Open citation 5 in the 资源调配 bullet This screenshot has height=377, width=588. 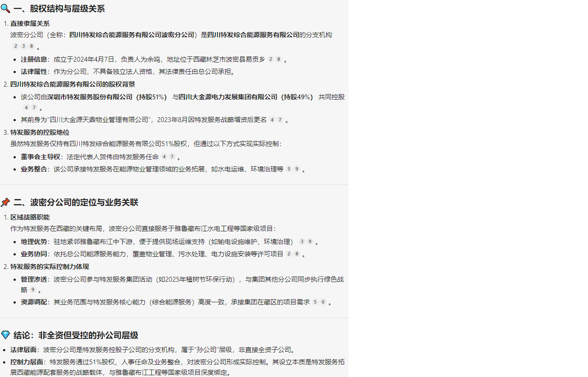pyautogui.click(x=315, y=302)
